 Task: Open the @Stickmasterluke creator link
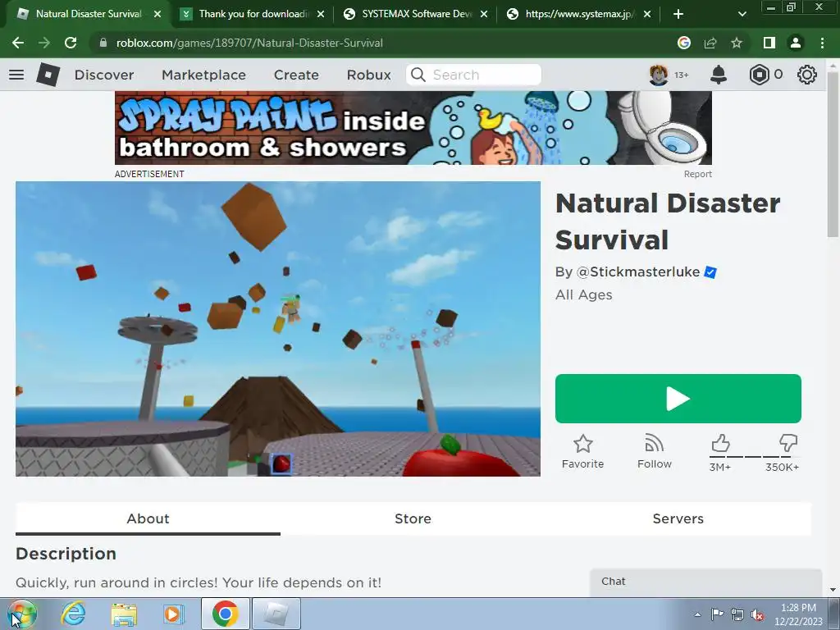tap(638, 272)
